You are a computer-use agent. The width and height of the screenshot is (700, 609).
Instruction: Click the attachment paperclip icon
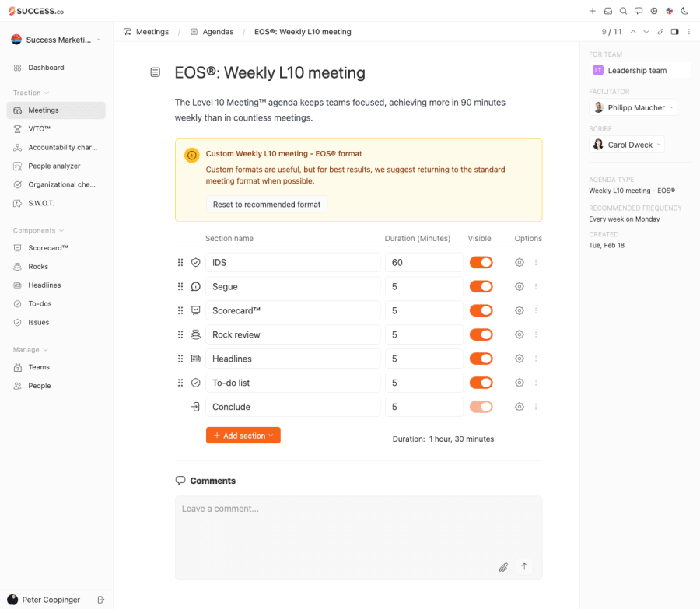(503, 567)
